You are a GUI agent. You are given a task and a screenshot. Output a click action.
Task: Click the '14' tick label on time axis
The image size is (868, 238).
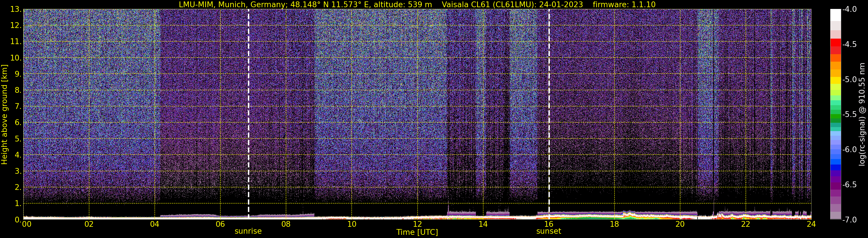click(483, 224)
